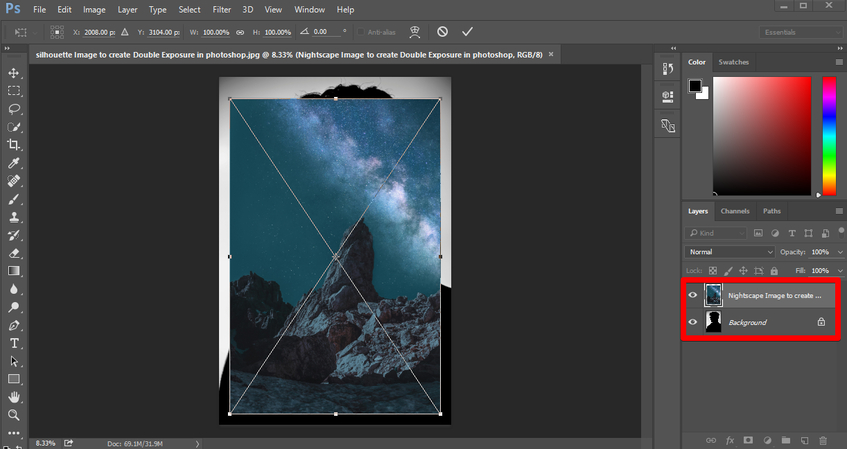Image resolution: width=847 pixels, height=449 pixels.
Task: Switch to the Swatches tab
Action: 734,62
